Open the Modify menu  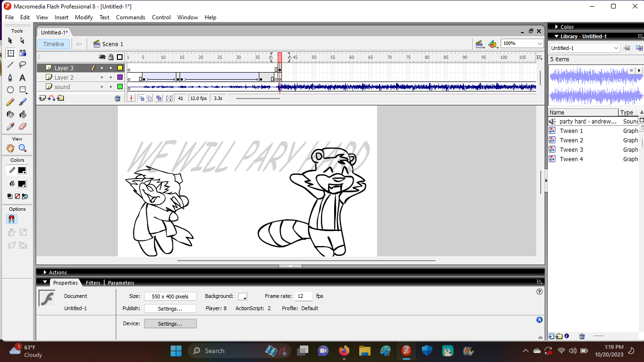point(84,17)
